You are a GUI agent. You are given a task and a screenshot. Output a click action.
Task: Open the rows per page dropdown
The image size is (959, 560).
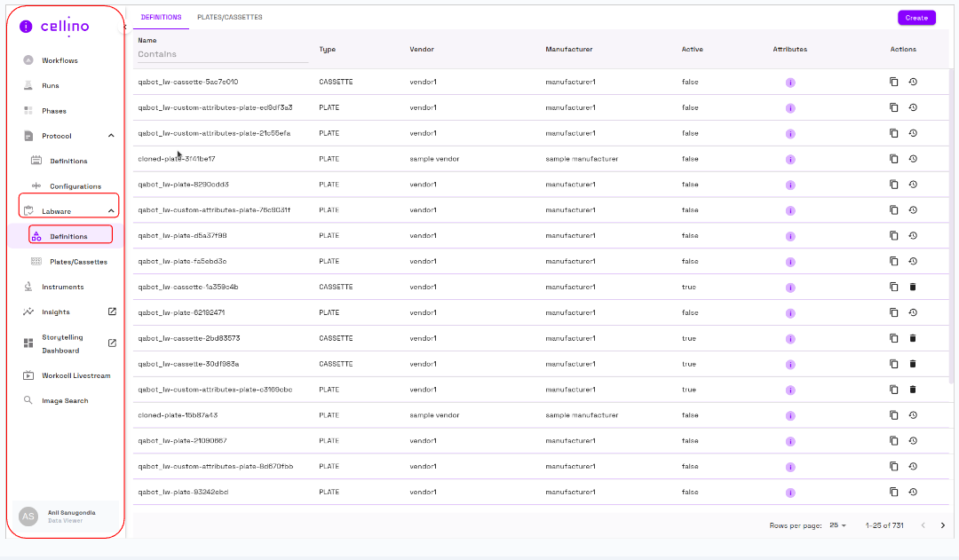point(836,525)
